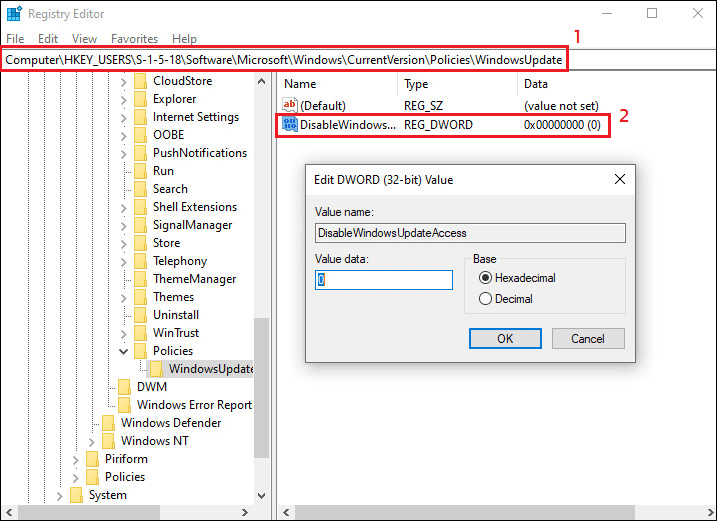This screenshot has width=717, height=521.
Task: Close the Edit DWORD dialog with X
Action: coord(620,179)
